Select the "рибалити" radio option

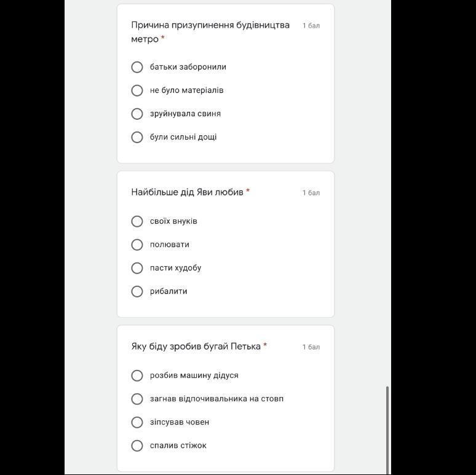pyautogui.click(x=137, y=291)
